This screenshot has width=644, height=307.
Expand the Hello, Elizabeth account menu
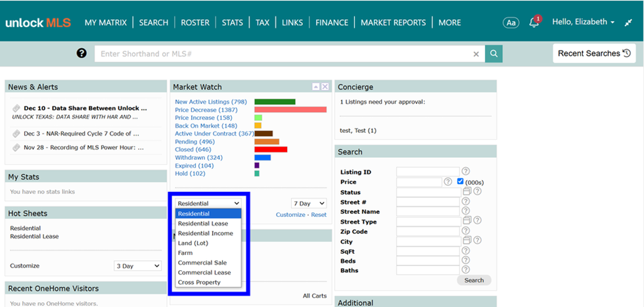[584, 22]
